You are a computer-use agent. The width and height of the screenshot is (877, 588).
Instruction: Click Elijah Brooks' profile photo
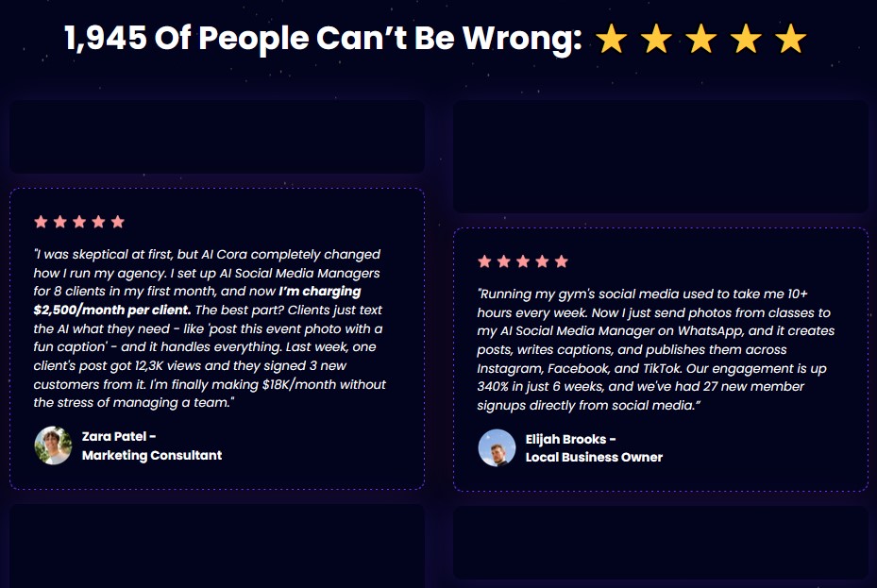(497, 448)
